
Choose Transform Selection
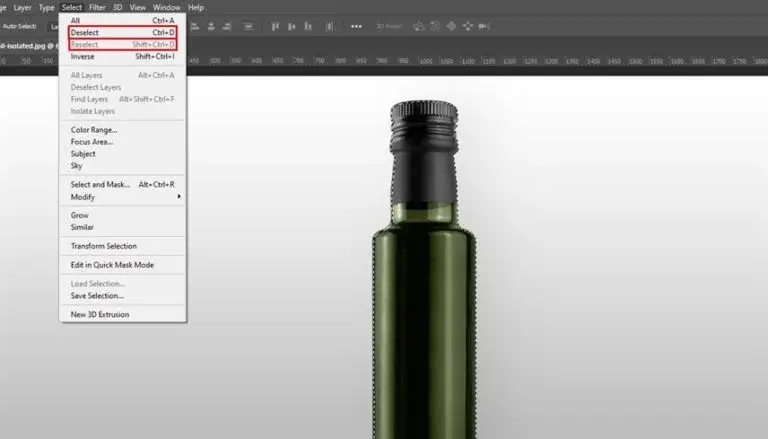[x=122, y=246]
